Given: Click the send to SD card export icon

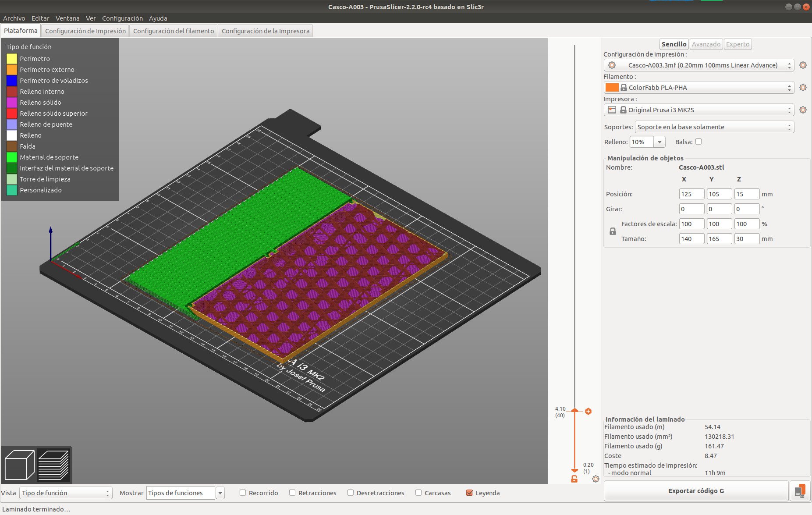Looking at the screenshot, I should pos(800,491).
